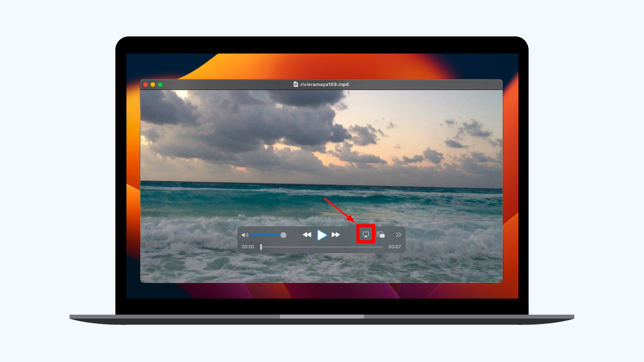The width and height of the screenshot is (644, 362).
Task: Click the volume slider knob
Action: pos(283,235)
